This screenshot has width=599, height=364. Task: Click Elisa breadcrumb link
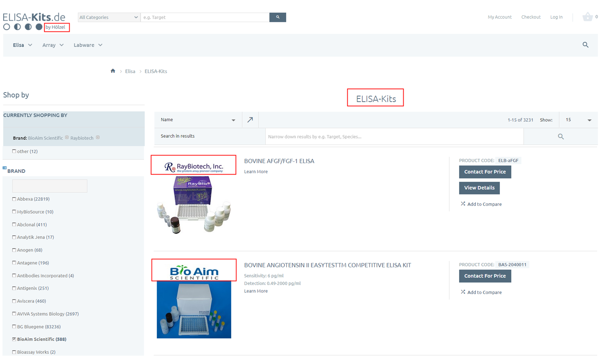[x=130, y=71]
